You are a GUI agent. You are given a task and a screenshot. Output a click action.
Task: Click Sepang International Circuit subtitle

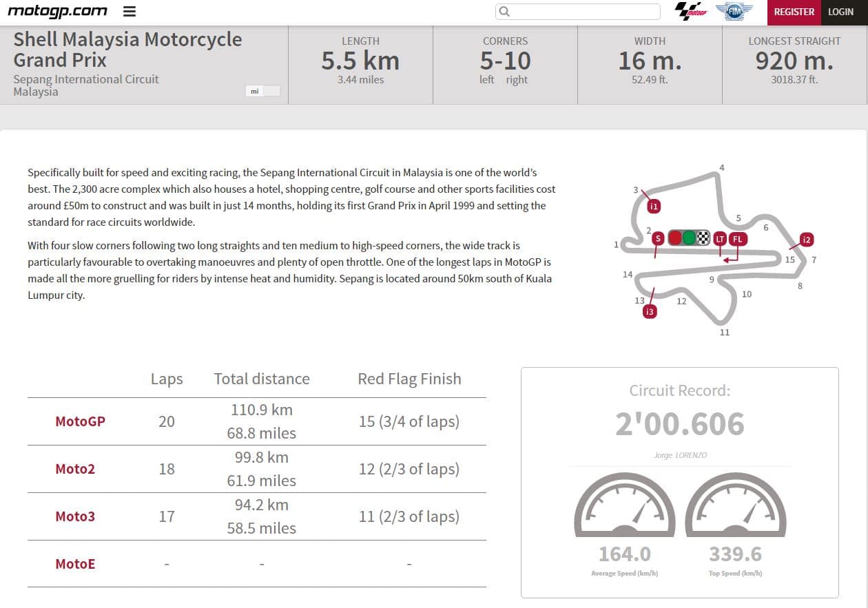click(x=86, y=79)
